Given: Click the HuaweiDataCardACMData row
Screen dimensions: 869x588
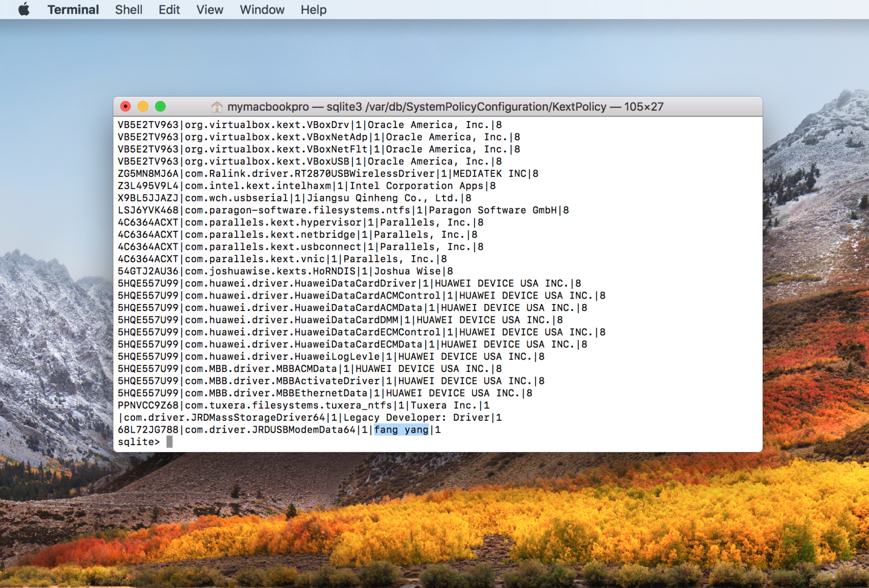Looking at the screenshot, I should (x=353, y=308).
